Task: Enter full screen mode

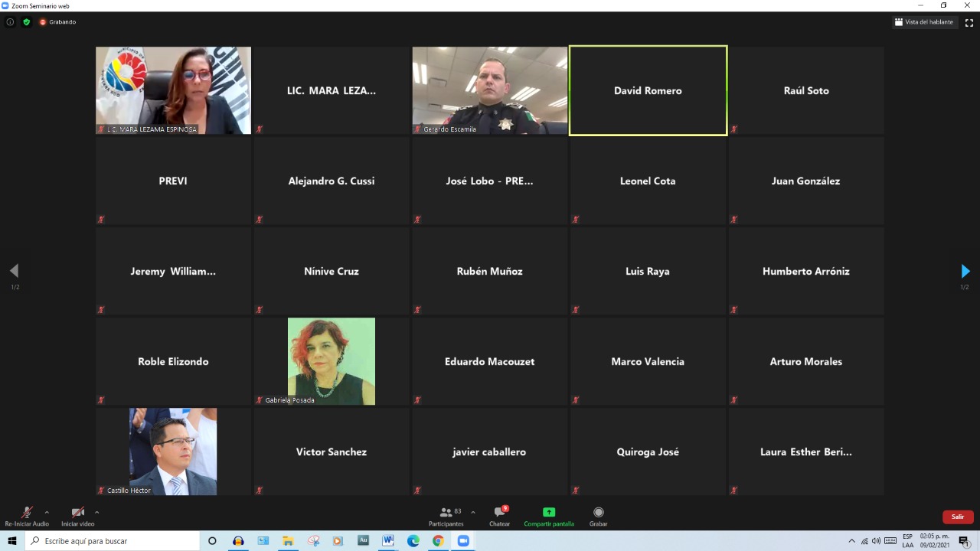Action: (969, 22)
